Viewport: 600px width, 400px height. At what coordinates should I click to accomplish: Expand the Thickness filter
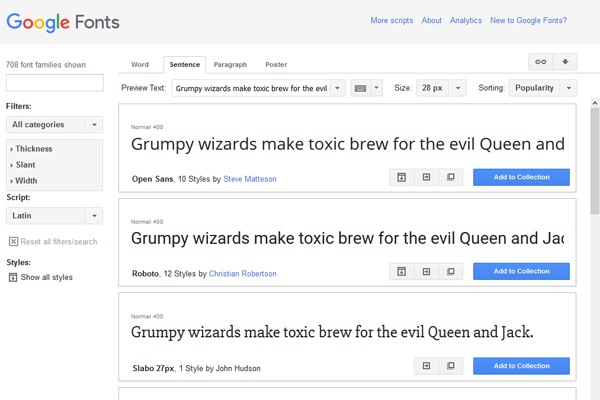tap(31, 149)
